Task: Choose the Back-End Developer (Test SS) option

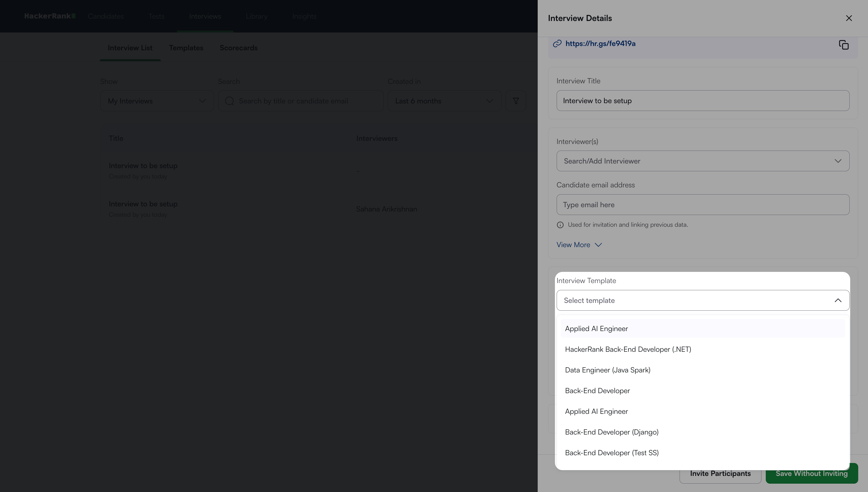Action: click(x=611, y=453)
